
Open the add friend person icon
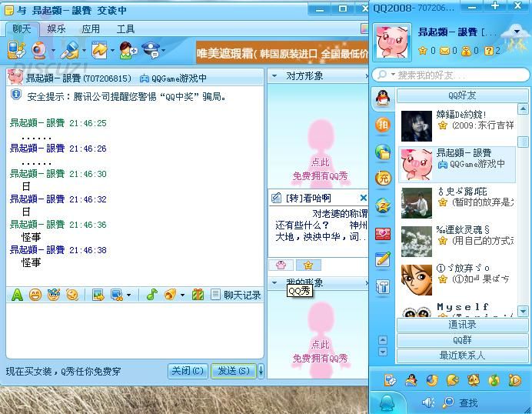(x=128, y=51)
